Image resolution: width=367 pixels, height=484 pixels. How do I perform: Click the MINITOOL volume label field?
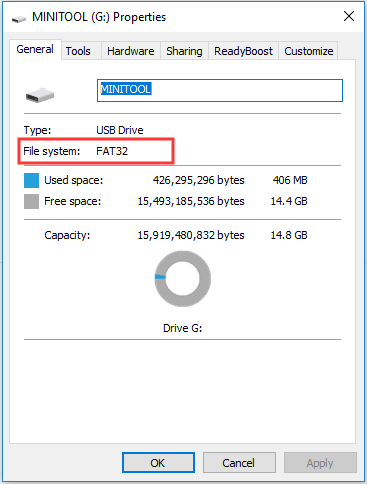point(220,90)
